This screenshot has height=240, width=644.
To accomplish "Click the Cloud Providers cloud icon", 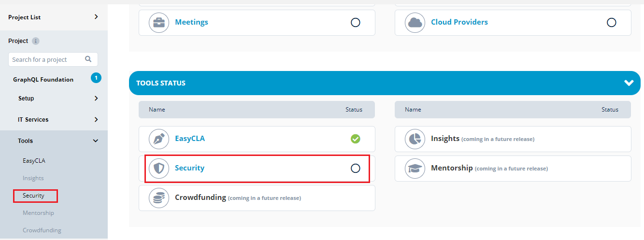I will [x=415, y=23].
